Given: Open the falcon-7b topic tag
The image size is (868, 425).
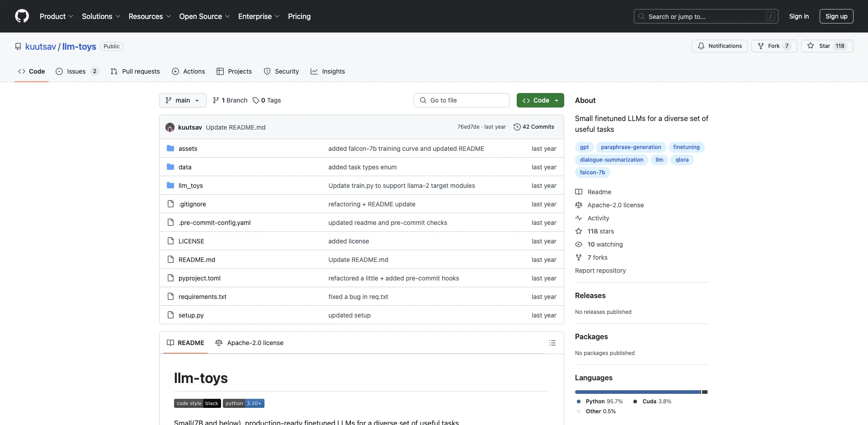Looking at the screenshot, I should coord(593,173).
